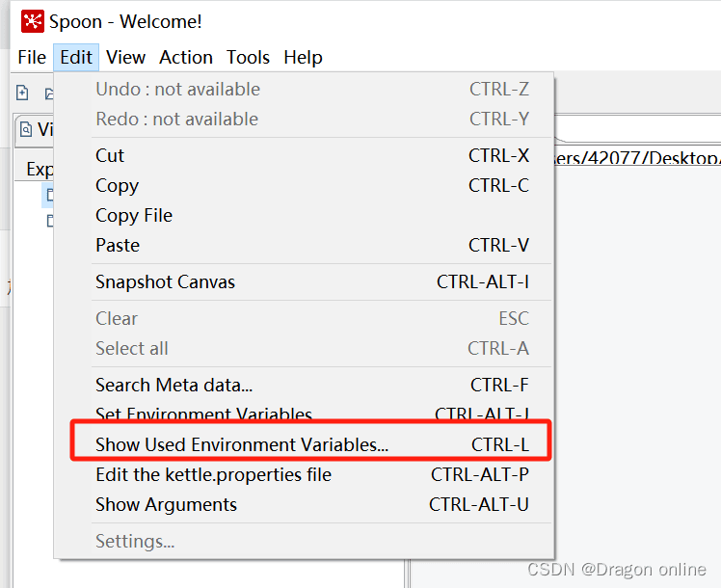Open the Action menu
721x588 pixels.
click(186, 58)
